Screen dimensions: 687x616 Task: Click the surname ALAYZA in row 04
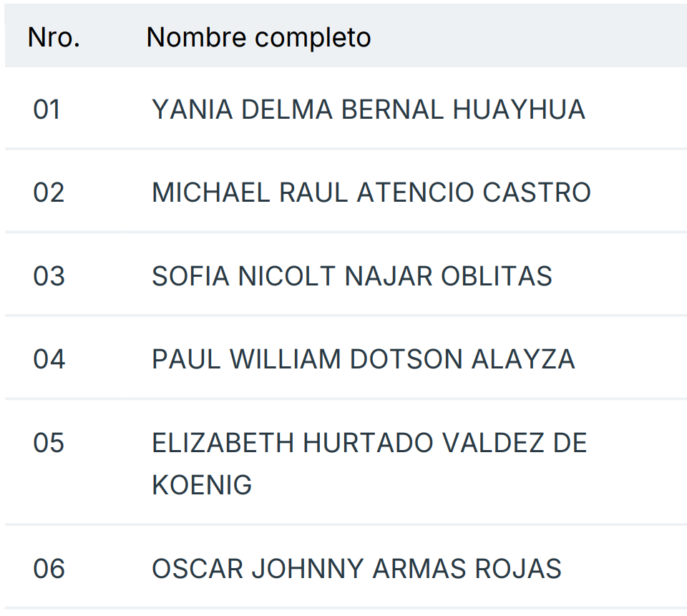click(x=523, y=359)
